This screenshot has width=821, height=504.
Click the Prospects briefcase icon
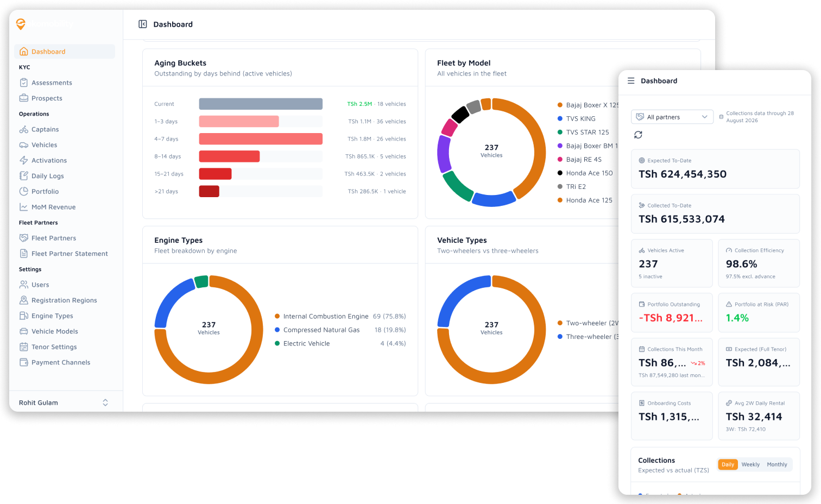point(24,98)
